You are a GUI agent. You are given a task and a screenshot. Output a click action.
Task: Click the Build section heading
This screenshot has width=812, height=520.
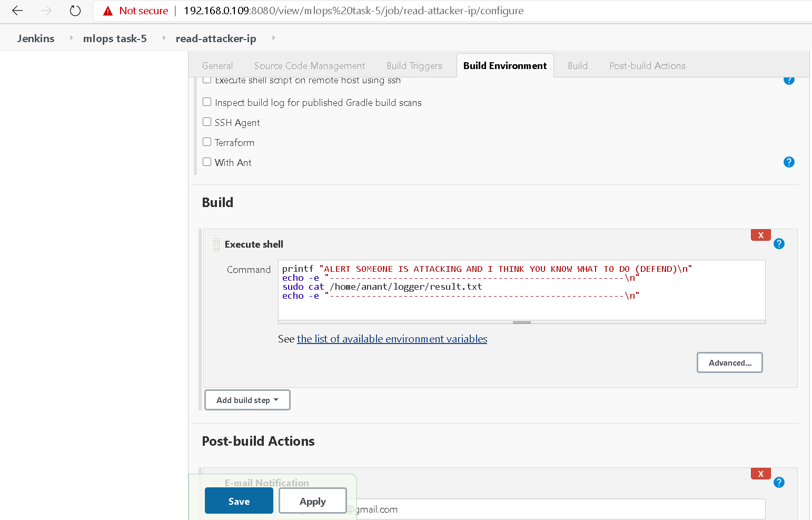coord(217,202)
